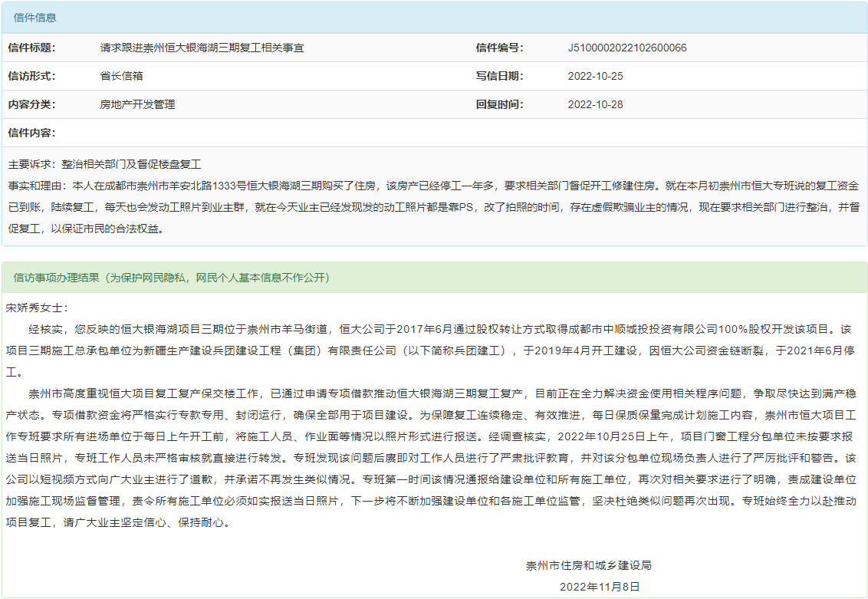Click the 2022年11月8日 reply date
The height and width of the screenshot is (599, 868).
pos(599,587)
